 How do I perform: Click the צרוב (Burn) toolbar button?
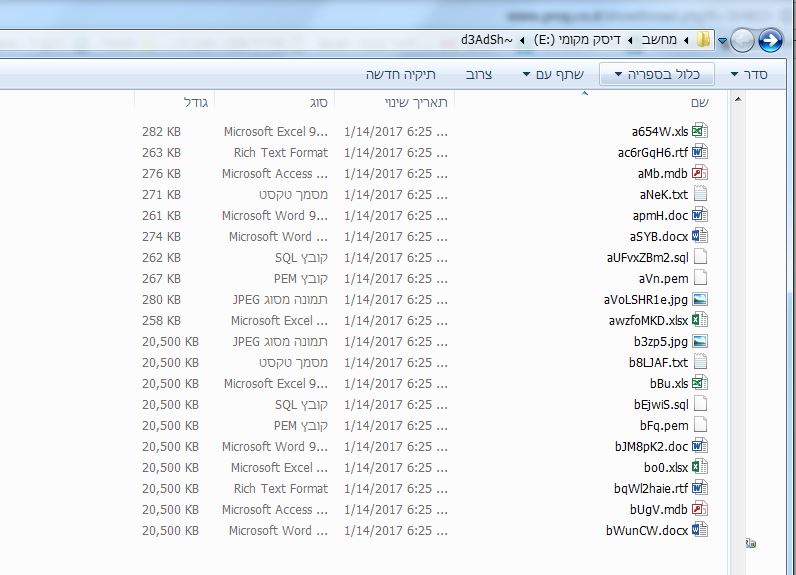[x=479, y=75]
